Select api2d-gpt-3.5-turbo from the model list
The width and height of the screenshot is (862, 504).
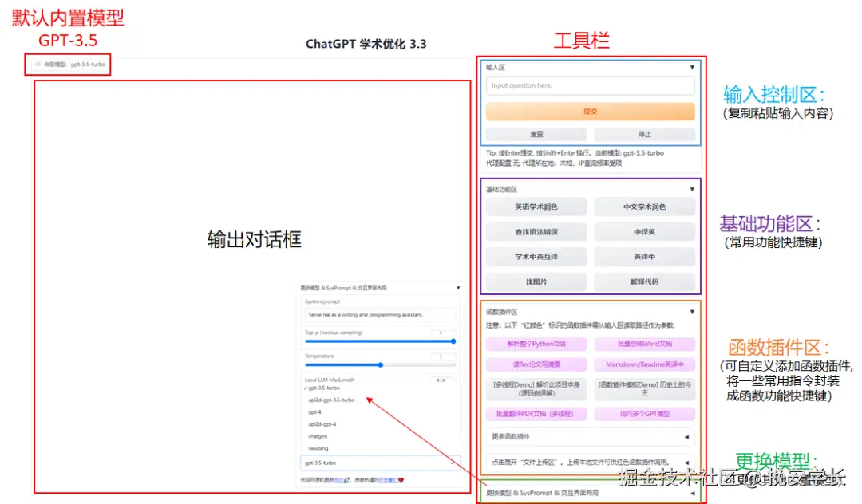[331, 400]
